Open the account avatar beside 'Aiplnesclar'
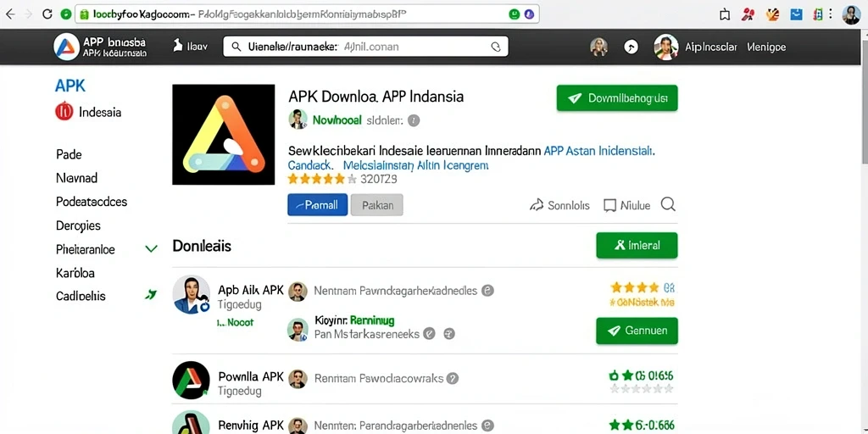868x434 pixels. [666, 47]
